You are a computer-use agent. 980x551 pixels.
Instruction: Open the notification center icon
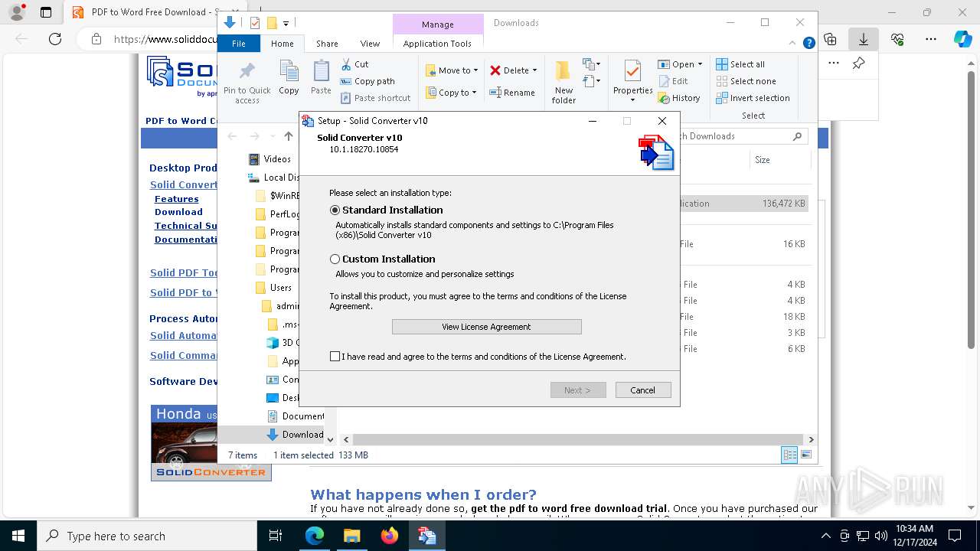pos(954,536)
